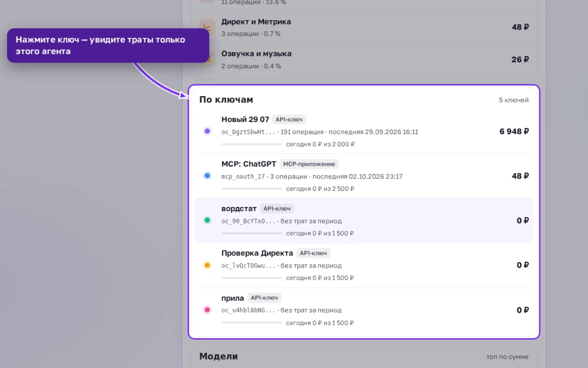Click the 5 ключей counter
Viewport: 588px width, 368px height.
pos(514,100)
